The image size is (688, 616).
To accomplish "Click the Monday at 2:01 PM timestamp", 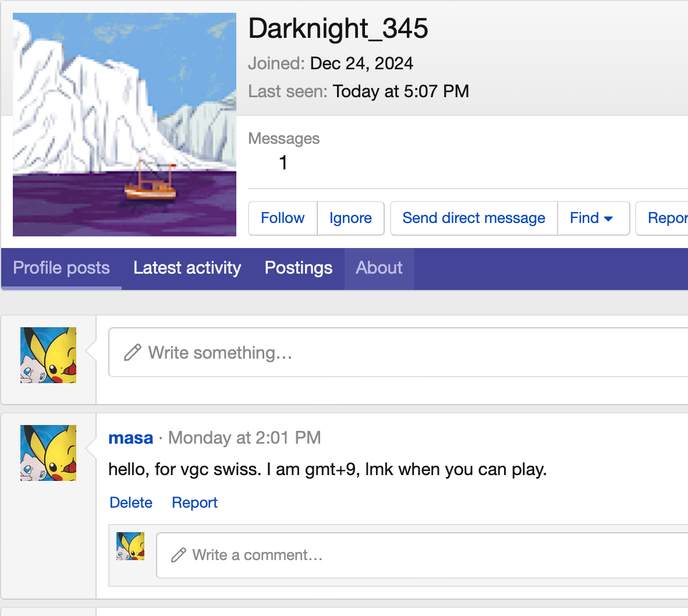I will click(x=244, y=437).
